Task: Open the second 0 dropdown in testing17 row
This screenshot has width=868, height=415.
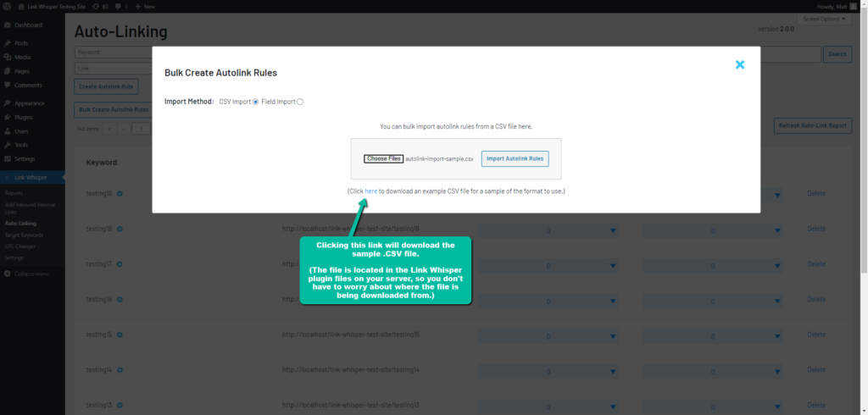Action: (x=712, y=266)
